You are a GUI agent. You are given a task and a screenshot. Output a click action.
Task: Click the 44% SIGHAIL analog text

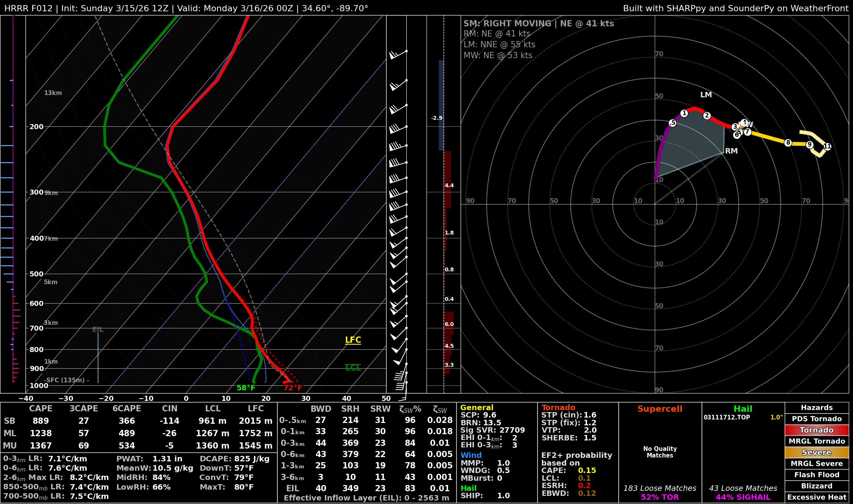743,497
